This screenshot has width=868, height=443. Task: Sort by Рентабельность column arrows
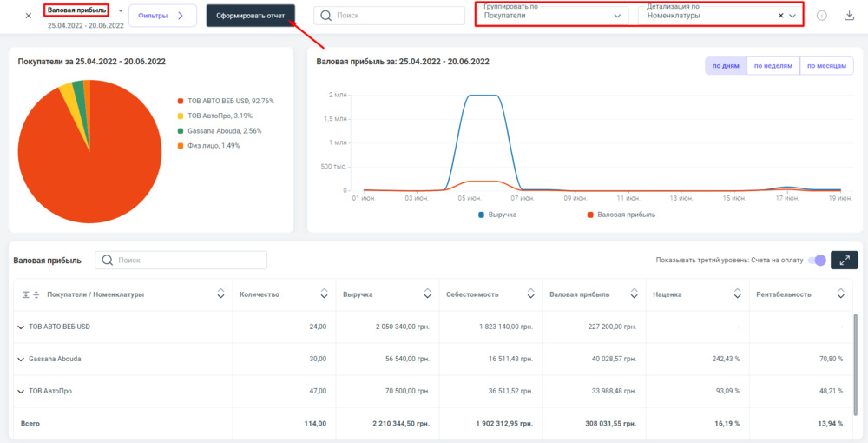click(x=840, y=294)
